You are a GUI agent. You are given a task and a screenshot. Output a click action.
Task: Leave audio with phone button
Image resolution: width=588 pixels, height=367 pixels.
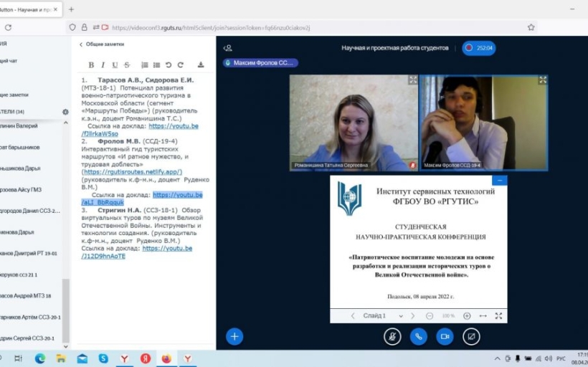pyautogui.click(x=419, y=337)
